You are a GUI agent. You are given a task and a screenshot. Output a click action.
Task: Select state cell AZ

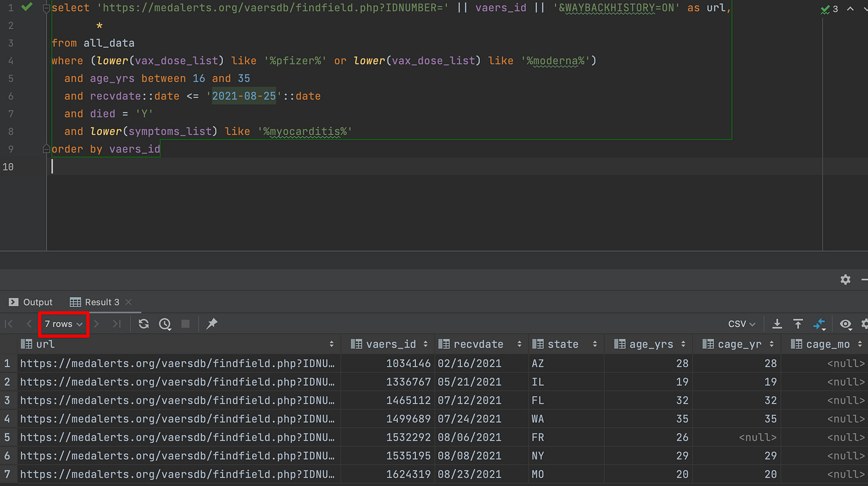tap(566, 363)
